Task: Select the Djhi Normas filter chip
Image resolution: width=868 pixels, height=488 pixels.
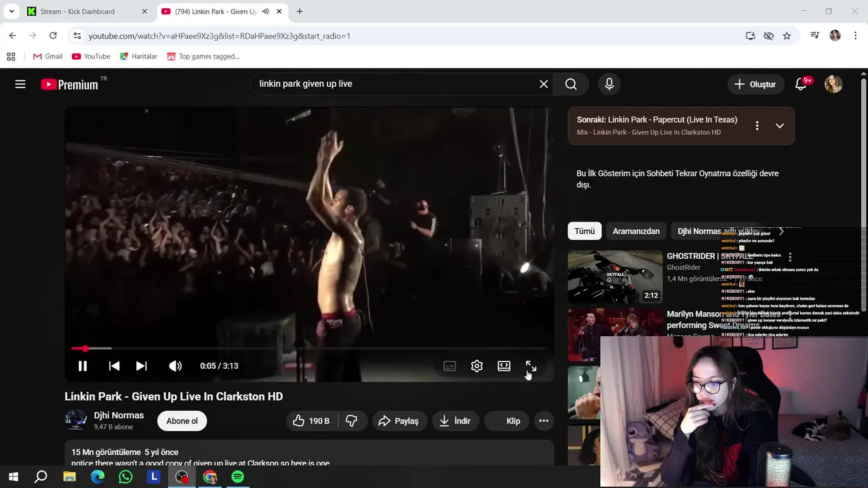Action: coord(719,231)
